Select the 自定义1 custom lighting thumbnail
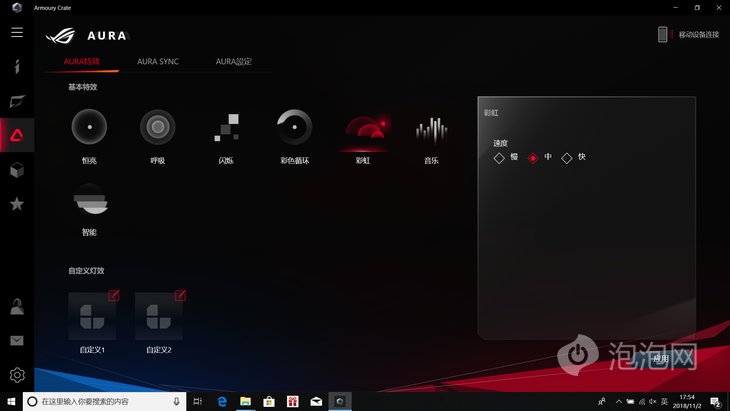The image size is (730, 411). 92,316
